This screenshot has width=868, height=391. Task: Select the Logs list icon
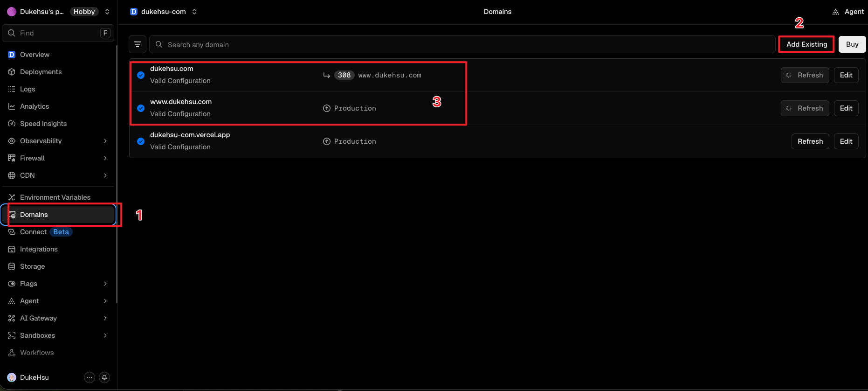[x=12, y=89]
